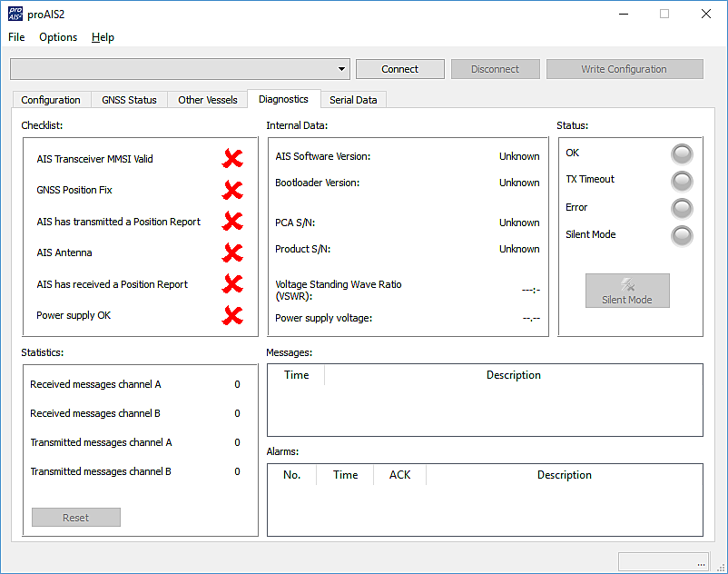This screenshot has height=574, width=728.
Task: Click the PCA S/N Unknown value
Action: tap(519, 223)
